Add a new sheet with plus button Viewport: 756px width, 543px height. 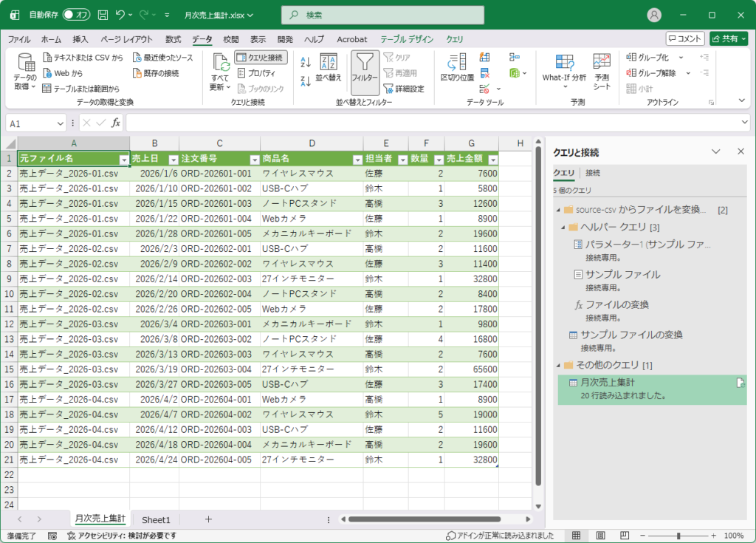(208, 519)
